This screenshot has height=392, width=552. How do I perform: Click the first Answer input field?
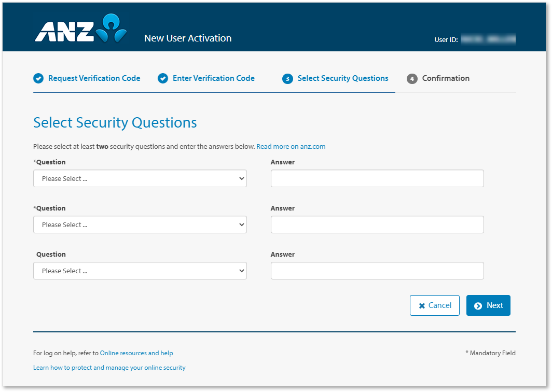point(377,178)
